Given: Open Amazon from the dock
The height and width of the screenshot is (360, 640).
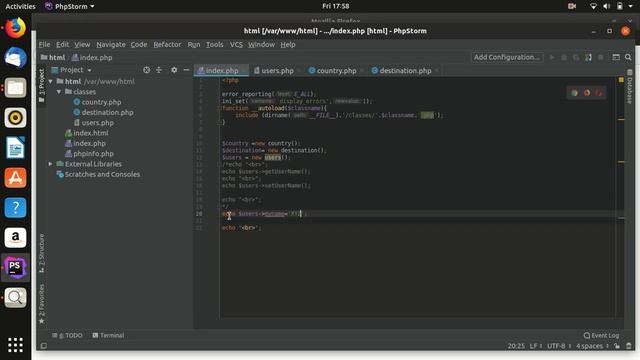Looking at the screenshot, I should (16, 238).
